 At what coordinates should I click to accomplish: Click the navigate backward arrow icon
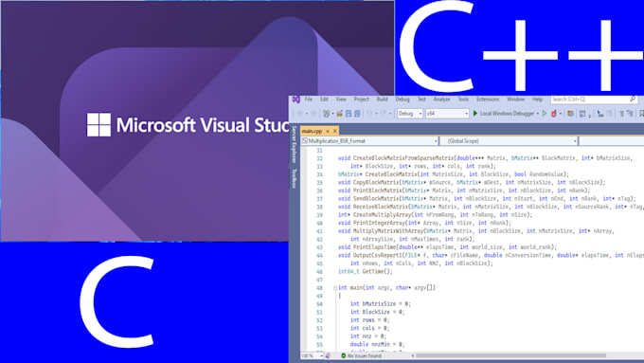tap(300, 114)
